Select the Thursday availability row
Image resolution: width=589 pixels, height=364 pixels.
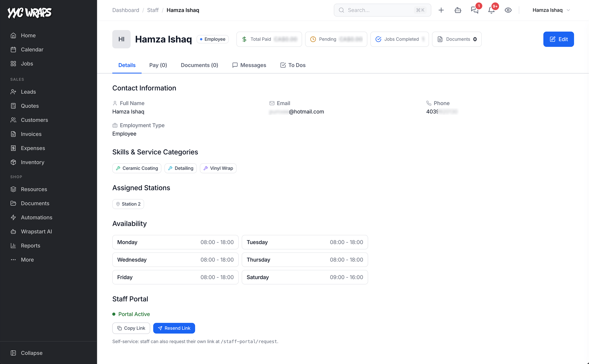305,260
